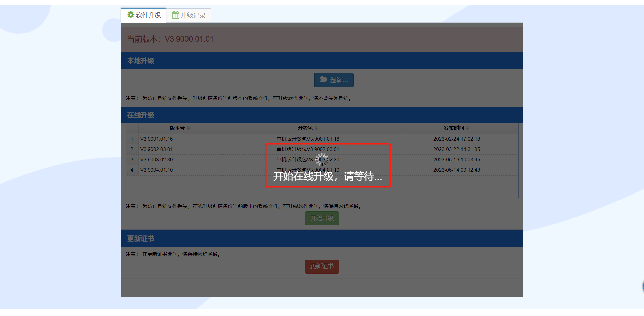Click the local upgrade file path field
The image size is (644, 316).
(220, 80)
